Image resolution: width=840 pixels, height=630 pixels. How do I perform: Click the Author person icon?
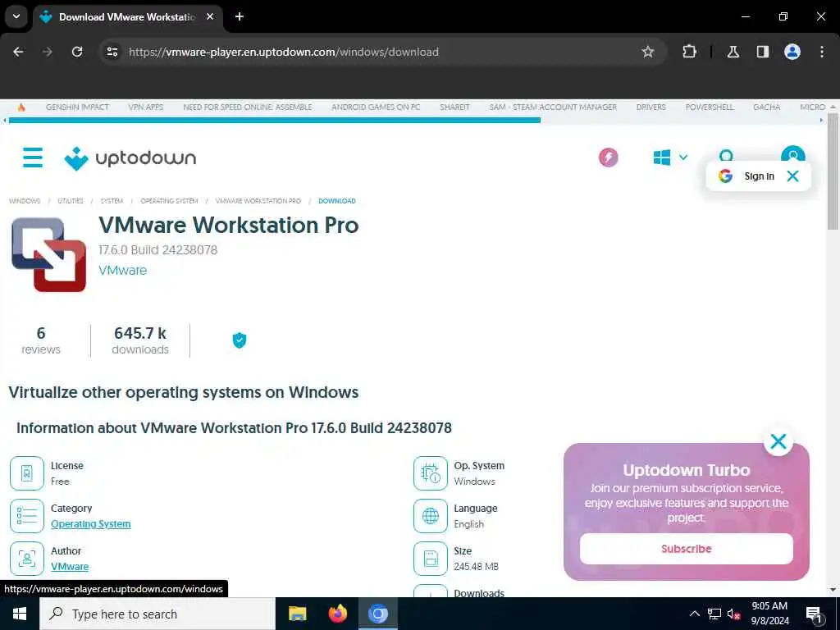tap(27, 558)
